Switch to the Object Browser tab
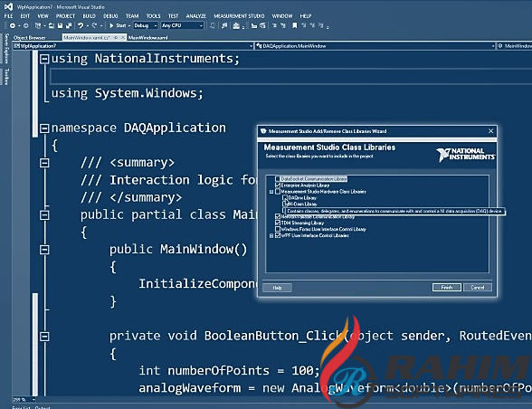This screenshot has height=409, width=532. [30, 38]
